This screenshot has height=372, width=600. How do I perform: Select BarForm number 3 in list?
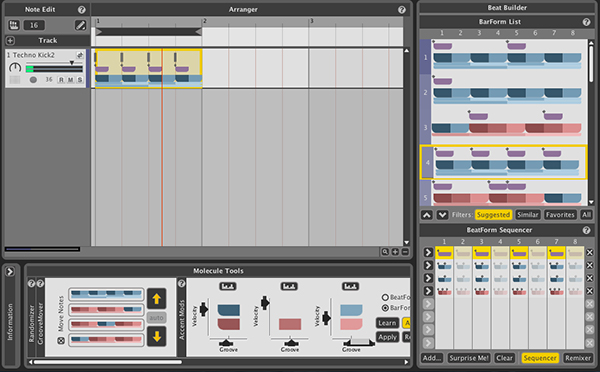[x=504, y=127]
